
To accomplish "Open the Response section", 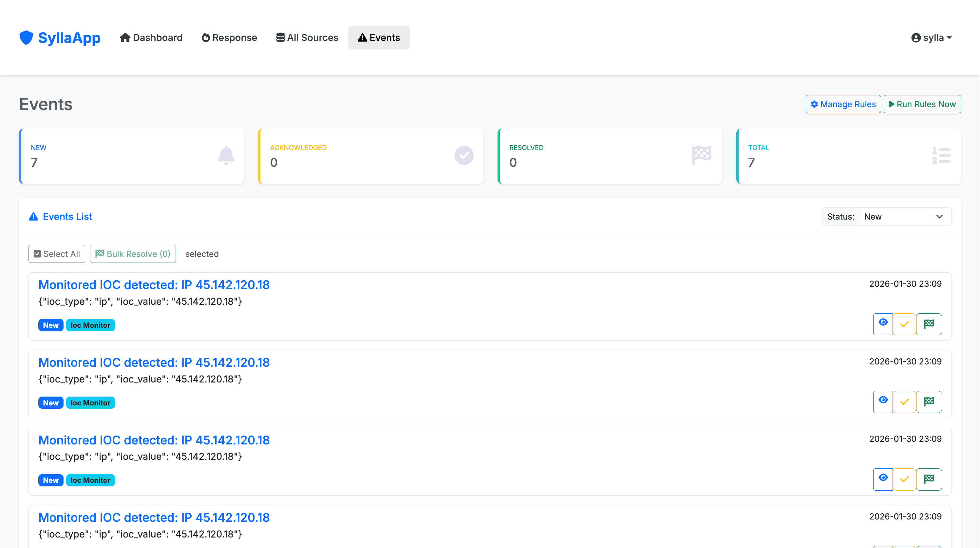I will 229,37.
